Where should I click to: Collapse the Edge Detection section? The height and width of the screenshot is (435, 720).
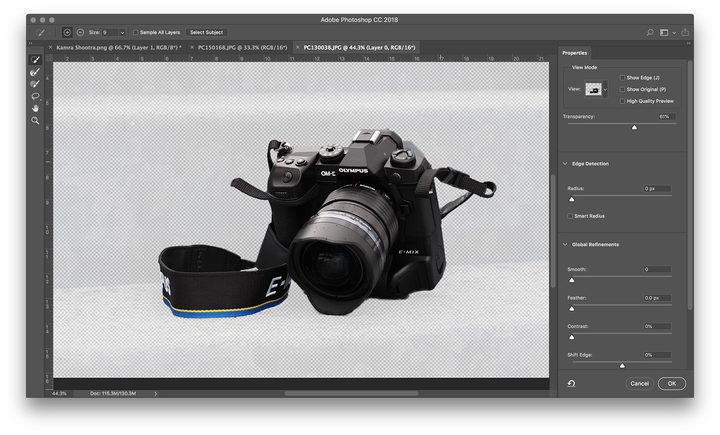pyautogui.click(x=566, y=163)
